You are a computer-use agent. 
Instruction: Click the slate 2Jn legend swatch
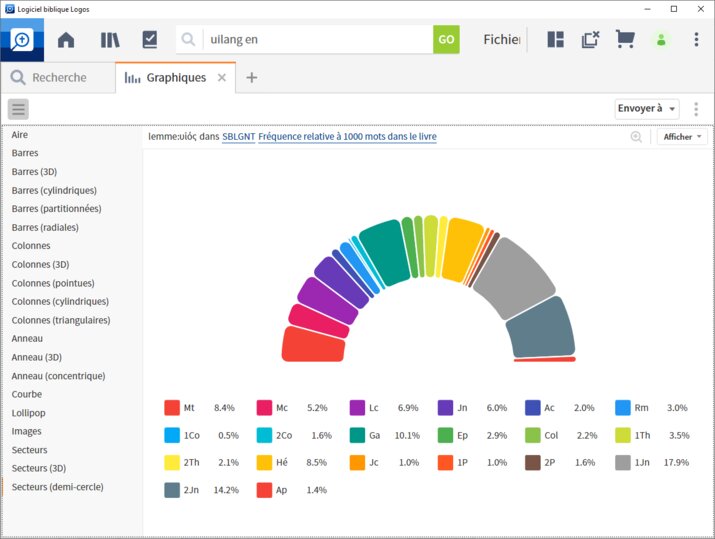click(x=172, y=490)
